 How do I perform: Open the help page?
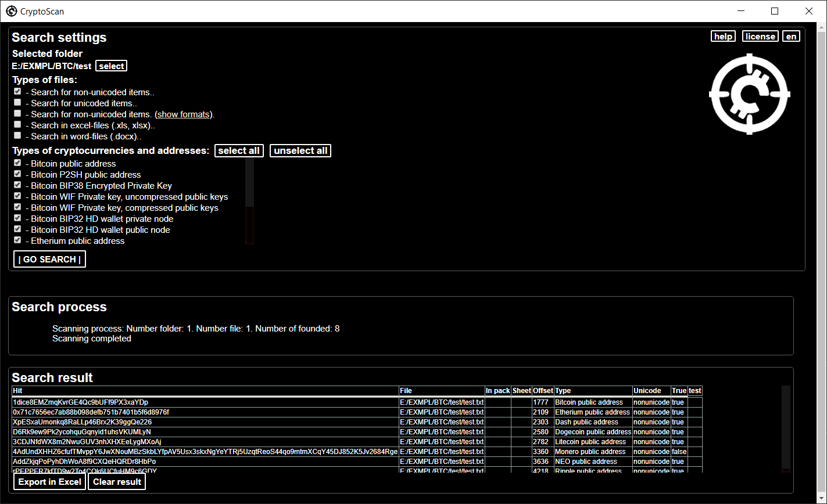tap(722, 35)
